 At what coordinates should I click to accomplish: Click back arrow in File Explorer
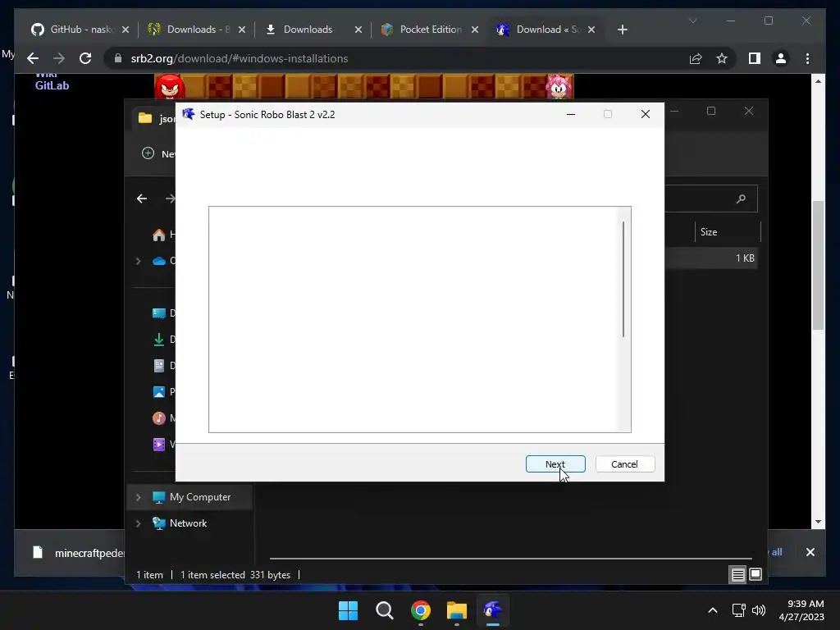coord(142,199)
